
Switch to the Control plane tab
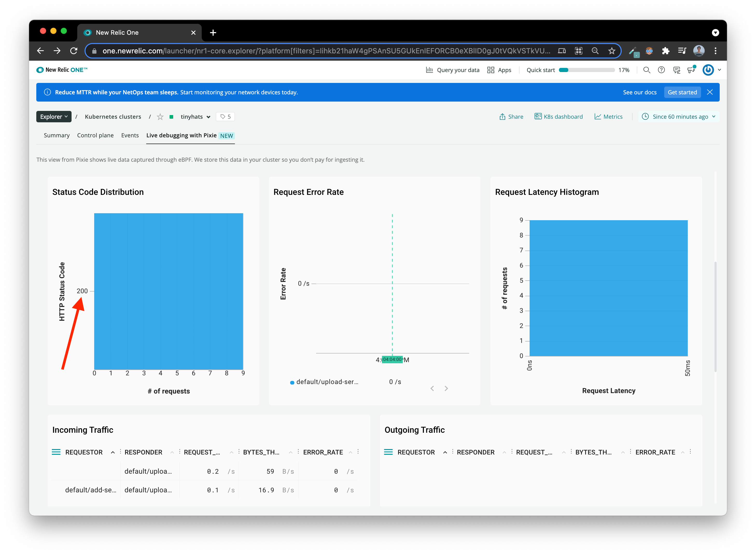pyautogui.click(x=95, y=136)
